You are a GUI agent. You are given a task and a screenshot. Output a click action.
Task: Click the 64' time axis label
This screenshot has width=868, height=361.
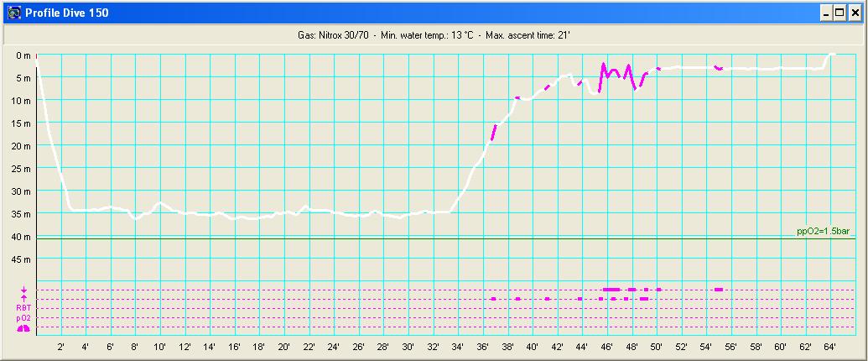click(829, 347)
